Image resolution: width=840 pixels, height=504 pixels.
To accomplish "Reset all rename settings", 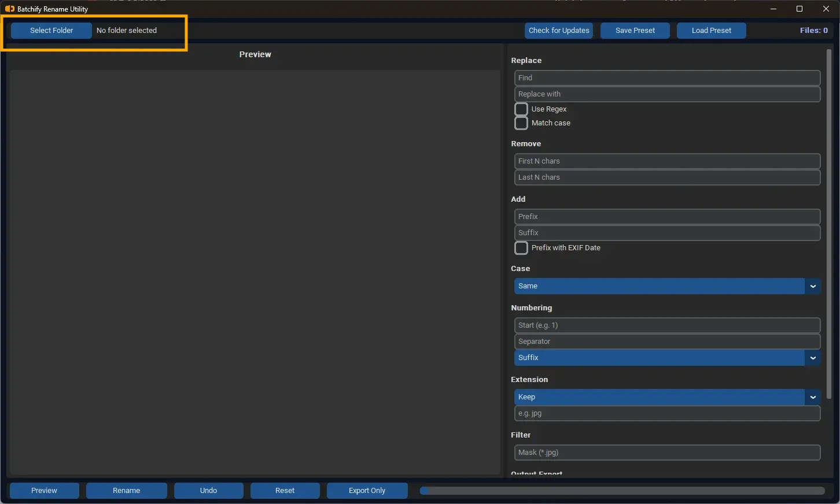I will click(x=285, y=490).
